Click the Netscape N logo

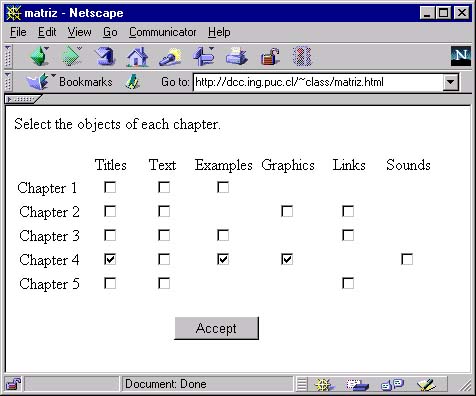(461, 56)
